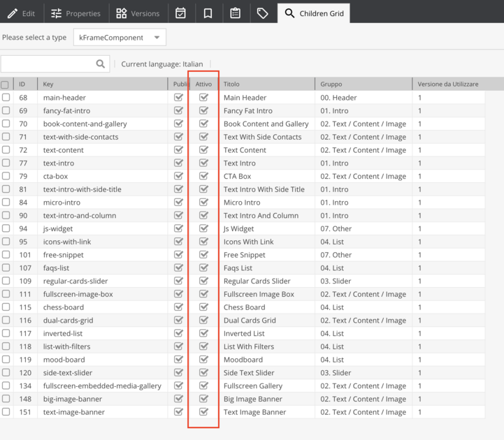
Task: Toggle Published checkbox for big-image-banner
Action: click(x=178, y=399)
